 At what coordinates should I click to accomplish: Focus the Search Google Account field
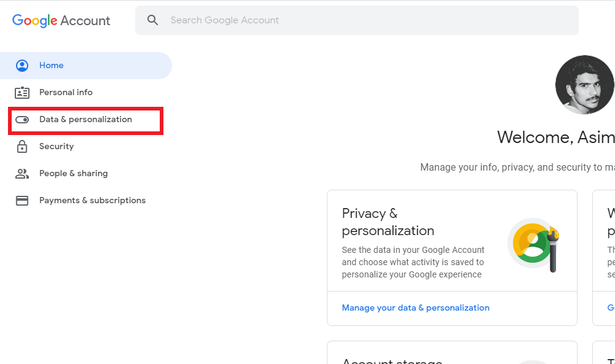pyautogui.click(x=356, y=20)
